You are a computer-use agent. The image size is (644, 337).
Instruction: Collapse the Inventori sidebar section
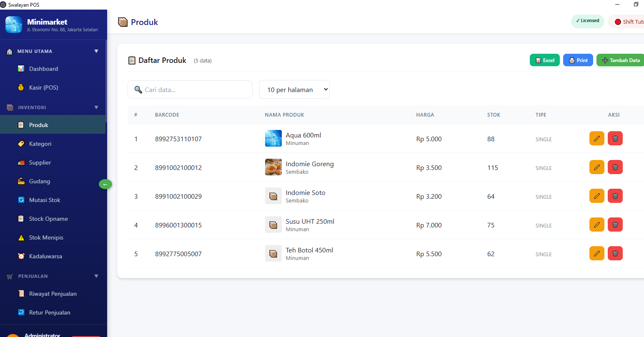point(96,107)
